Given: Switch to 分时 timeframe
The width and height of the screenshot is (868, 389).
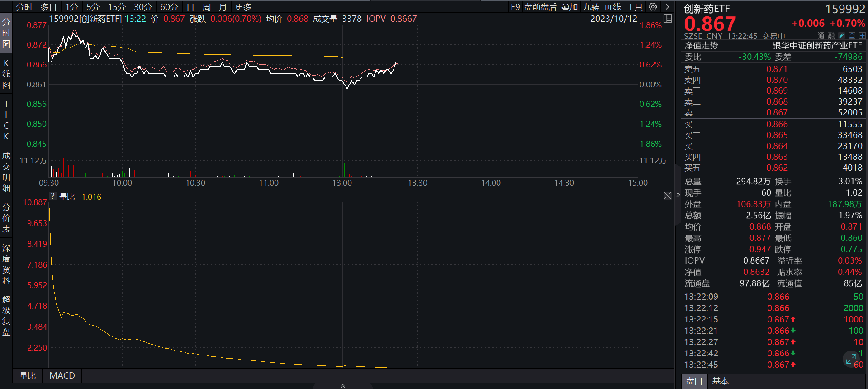Looking at the screenshot, I should (24, 7).
